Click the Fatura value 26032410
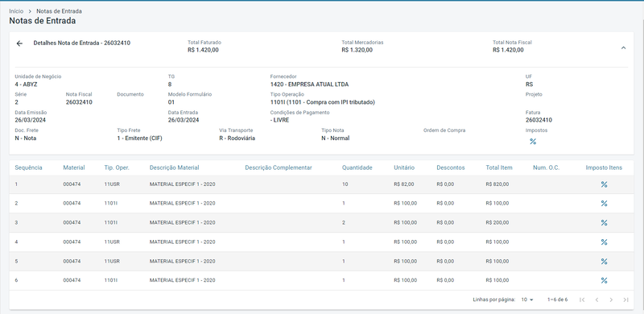 [x=539, y=121]
